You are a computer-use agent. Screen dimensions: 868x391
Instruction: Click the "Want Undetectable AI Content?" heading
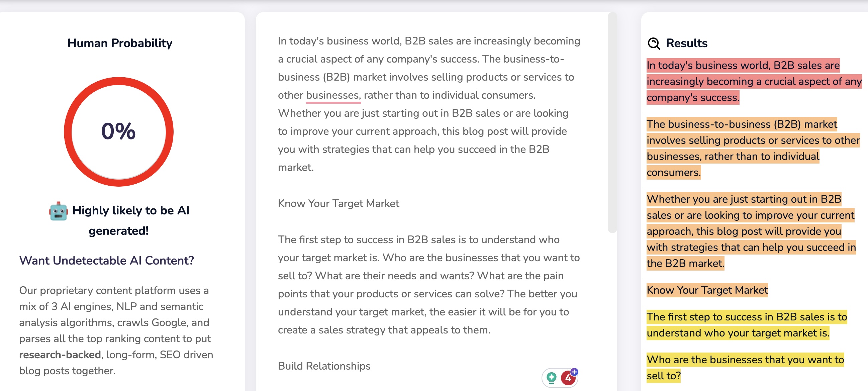(x=106, y=261)
